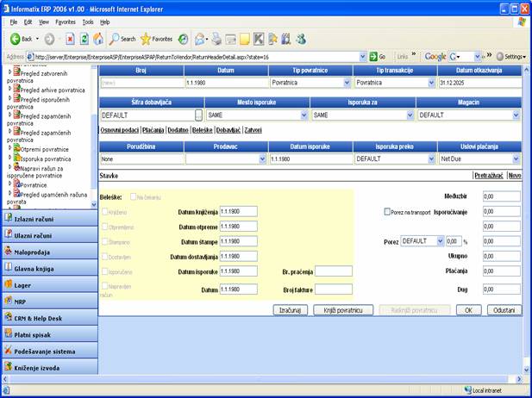Click the Ulazni računi module icon
The height and width of the screenshot is (398, 532).
pyautogui.click(x=8, y=234)
